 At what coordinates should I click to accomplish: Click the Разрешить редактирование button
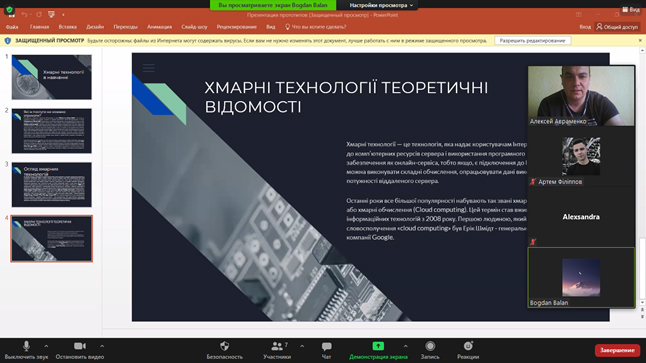[532, 40]
